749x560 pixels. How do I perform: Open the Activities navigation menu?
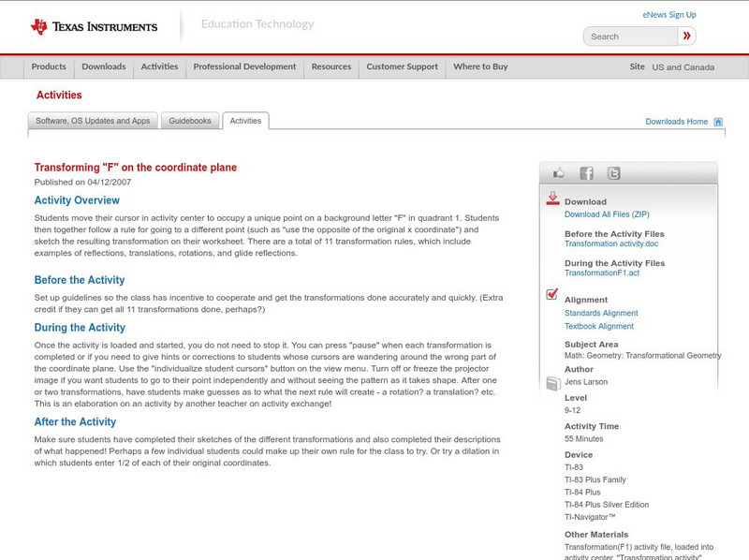(159, 66)
